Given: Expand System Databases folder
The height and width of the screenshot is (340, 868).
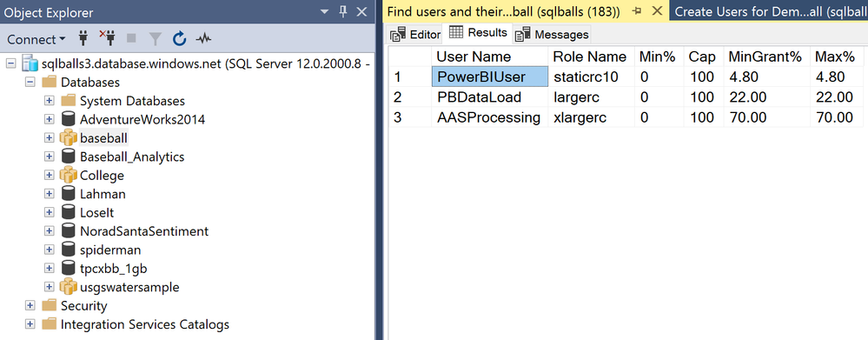Looking at the screenshot, I should click(x=49, y=101).
